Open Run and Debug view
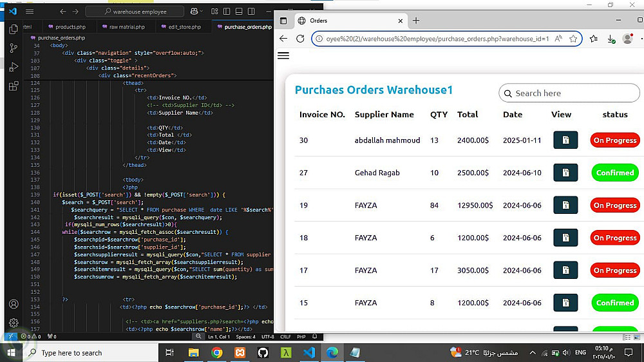This screenshot has width=644, height=362. [14, 67]
